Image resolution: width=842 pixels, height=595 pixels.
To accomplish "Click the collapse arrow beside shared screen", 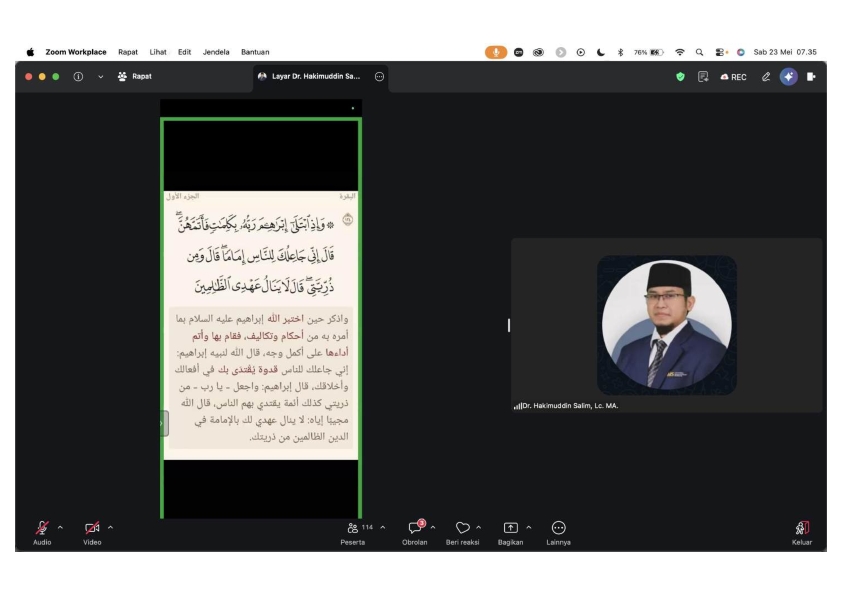I will (163, 423).
